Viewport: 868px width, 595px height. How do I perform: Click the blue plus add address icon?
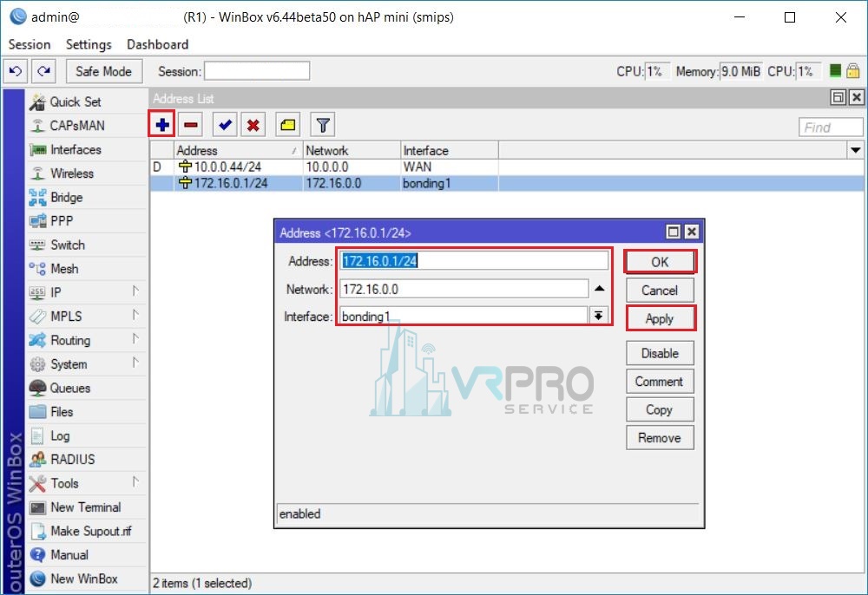click(x=162, y=125)
